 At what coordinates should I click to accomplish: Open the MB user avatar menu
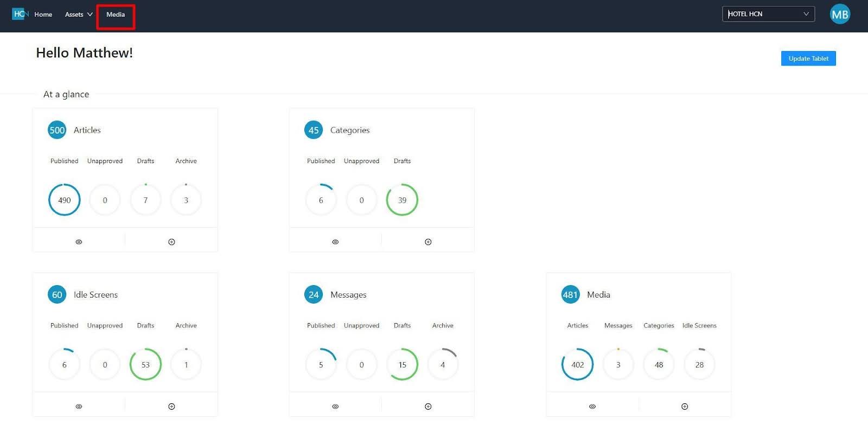tap(839, 15)
